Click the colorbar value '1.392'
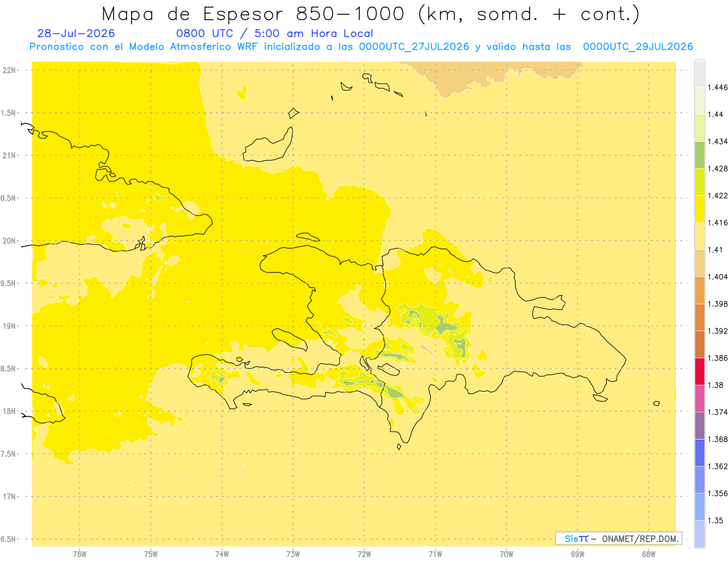Image resolution: width=728 pixels, height=562 pixels. pos(718,331)
